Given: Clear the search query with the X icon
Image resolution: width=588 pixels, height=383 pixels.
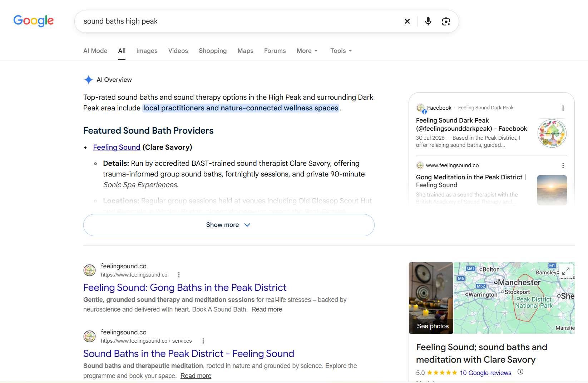Looking at the screenshot, I should click(x=407, y=21).
